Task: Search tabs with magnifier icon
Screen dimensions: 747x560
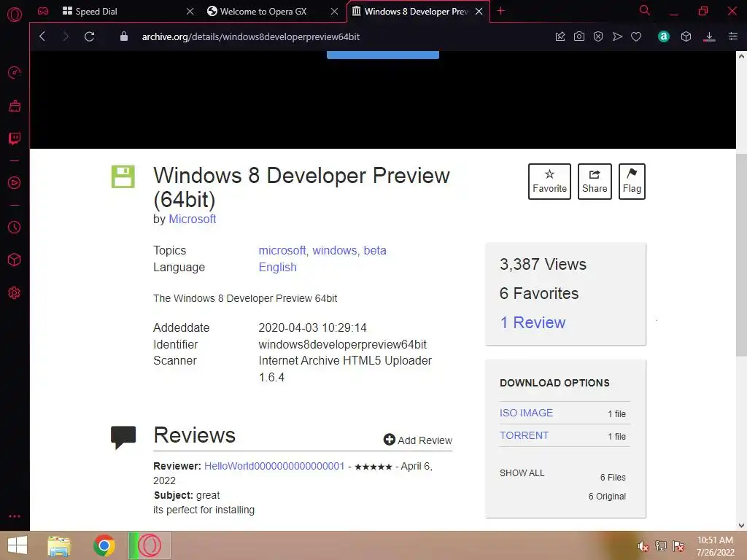Action: 645,10
